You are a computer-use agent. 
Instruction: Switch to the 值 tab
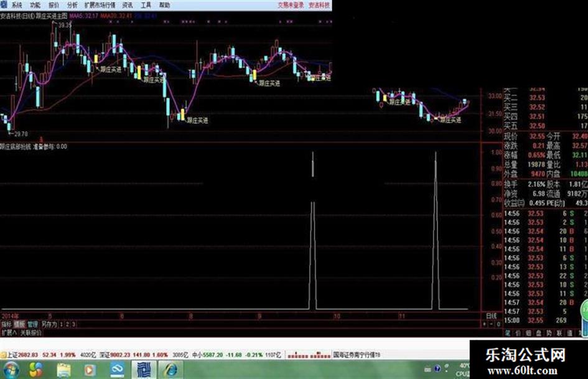coord(569,333)
